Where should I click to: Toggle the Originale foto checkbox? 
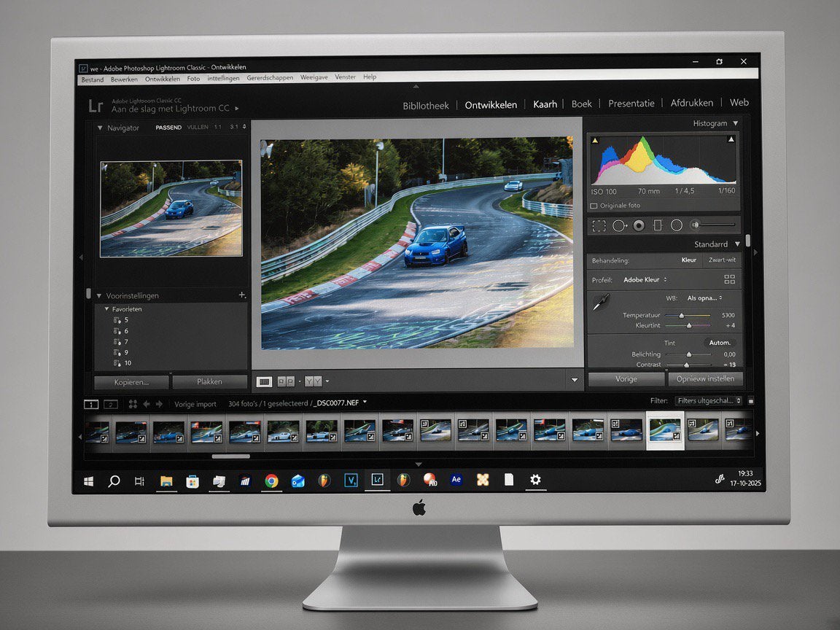[594, 206]
